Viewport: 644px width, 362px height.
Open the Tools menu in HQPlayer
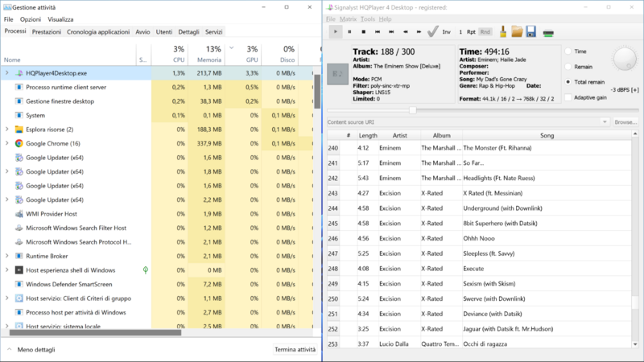[368, 19]
